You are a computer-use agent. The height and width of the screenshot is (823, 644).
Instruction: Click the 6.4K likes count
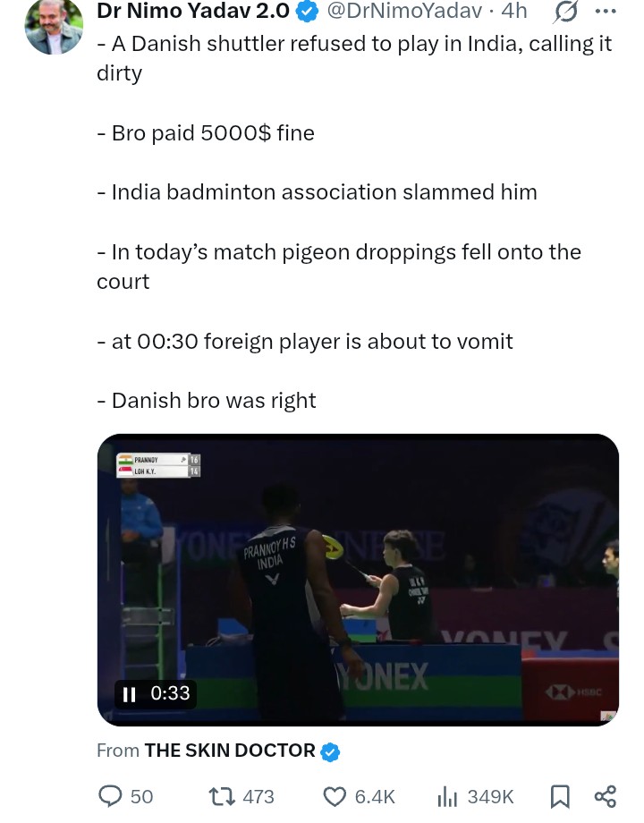375,797
